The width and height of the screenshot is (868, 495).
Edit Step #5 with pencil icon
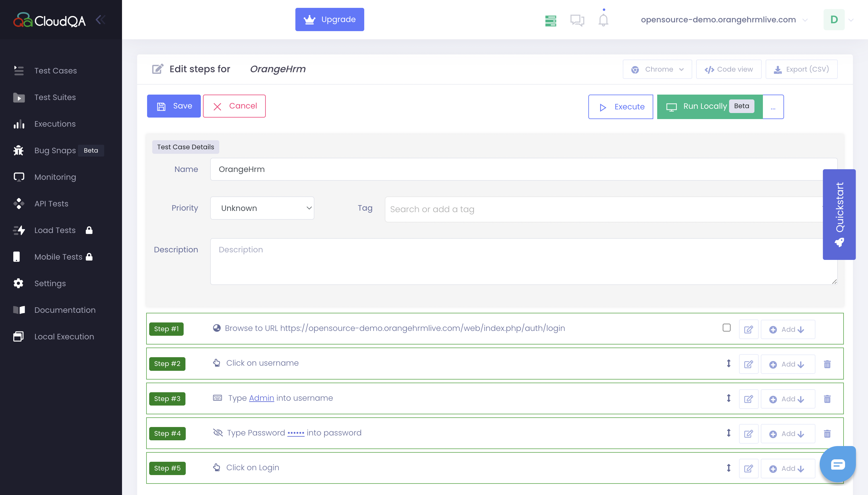pyautogui.click(x=748, y=469)
